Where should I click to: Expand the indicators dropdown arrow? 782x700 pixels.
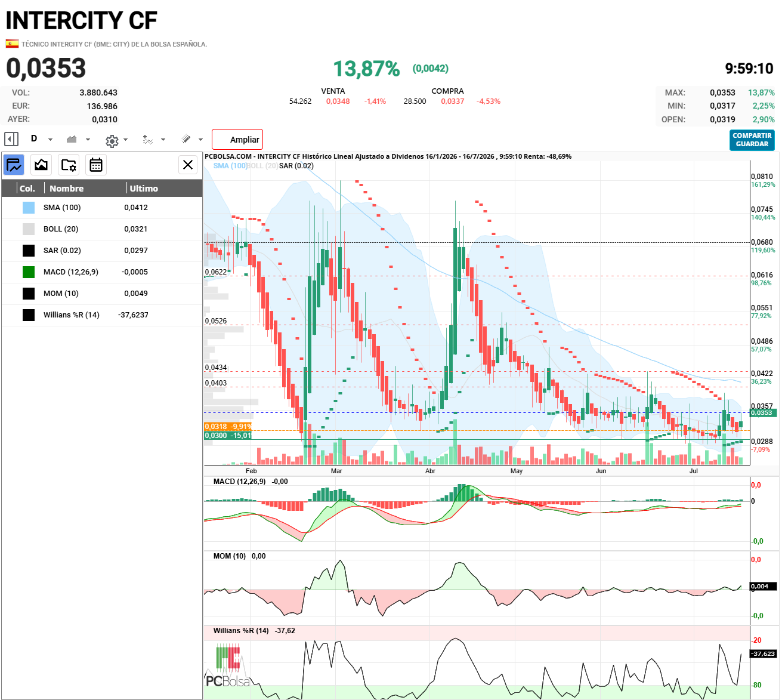pyautogui.click(x=163, y=140)
